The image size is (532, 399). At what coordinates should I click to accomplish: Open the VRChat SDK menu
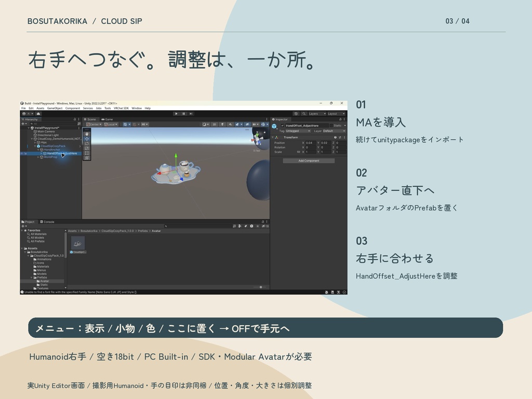point(121,108)
